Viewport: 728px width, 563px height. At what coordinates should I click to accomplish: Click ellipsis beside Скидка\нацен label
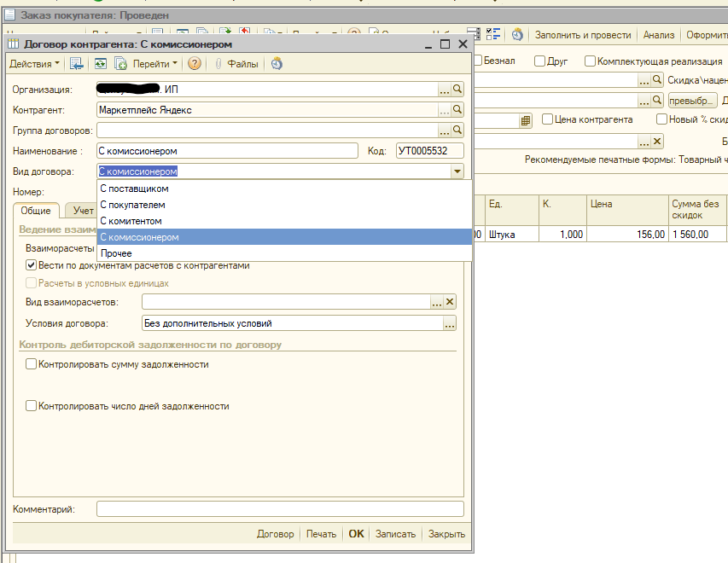click(644, 80)
